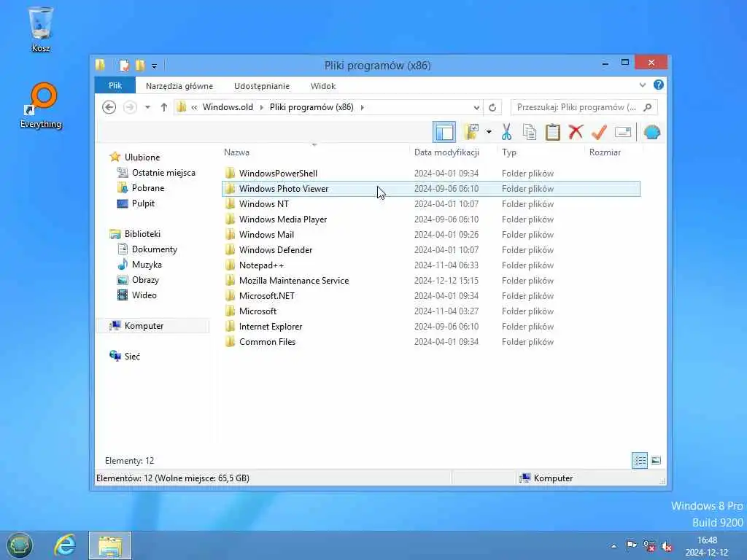Click the folder options icon with checkmark
This screenshot has height=560, width=747.
[x=471, y=132]
